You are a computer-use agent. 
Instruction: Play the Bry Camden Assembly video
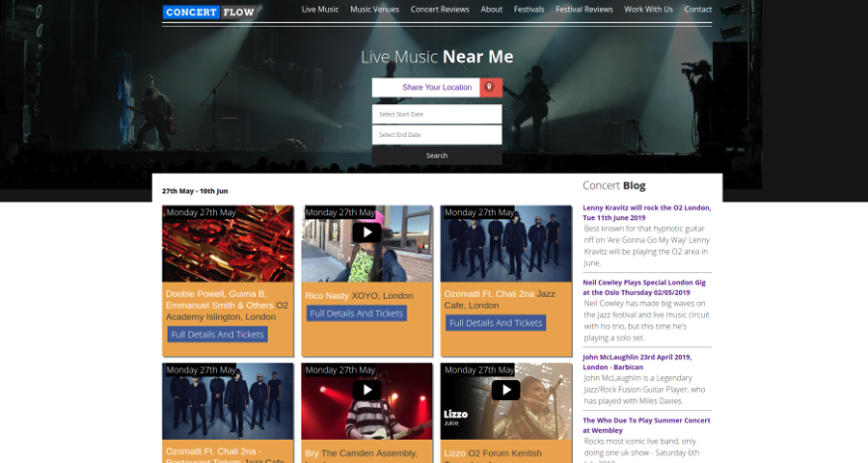pos(366,390)
